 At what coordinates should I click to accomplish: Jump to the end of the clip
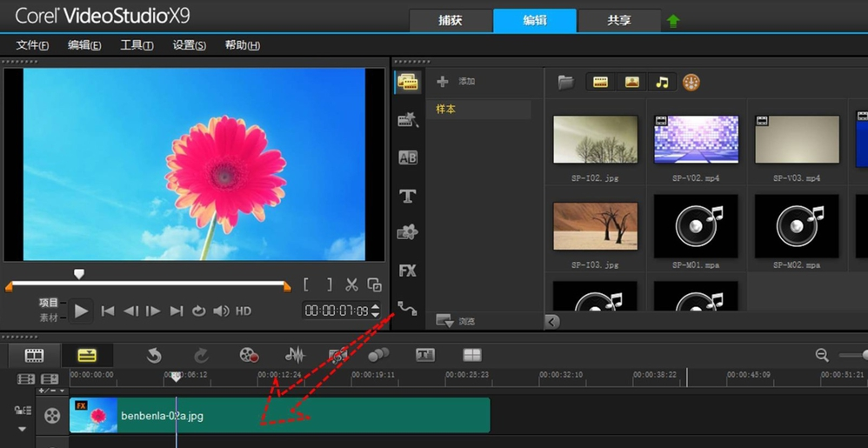[x=176, y=311]
